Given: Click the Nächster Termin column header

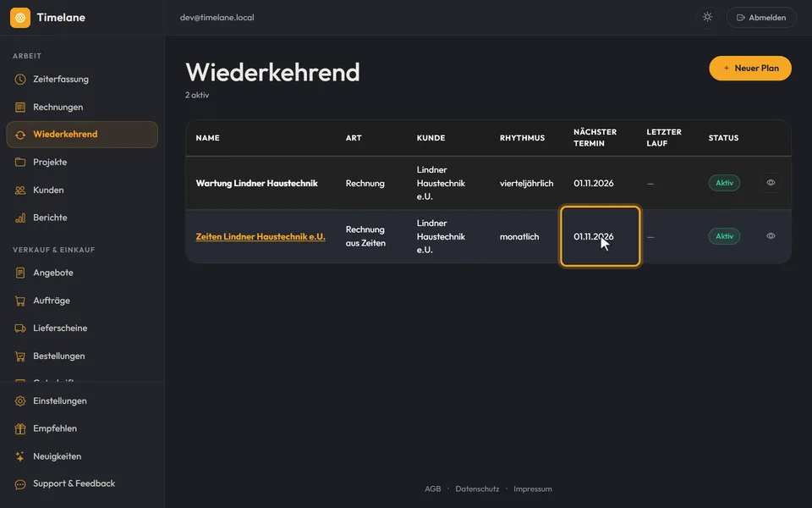Looking at the screenshot, I should pyautogui.click(x=595, y=138).
